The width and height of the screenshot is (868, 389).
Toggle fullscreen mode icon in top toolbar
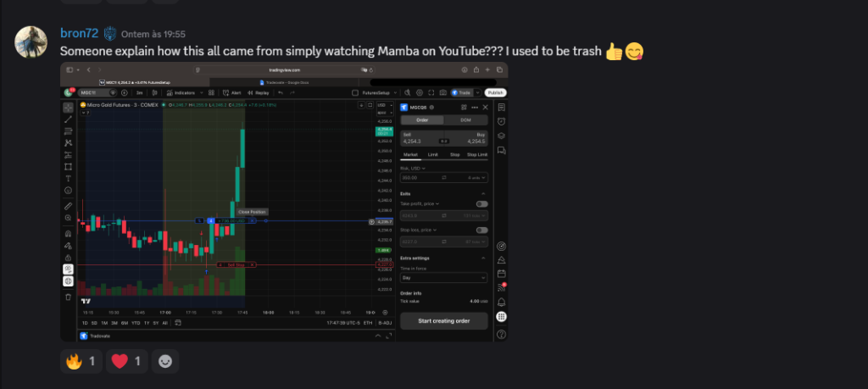click(431, 92)
